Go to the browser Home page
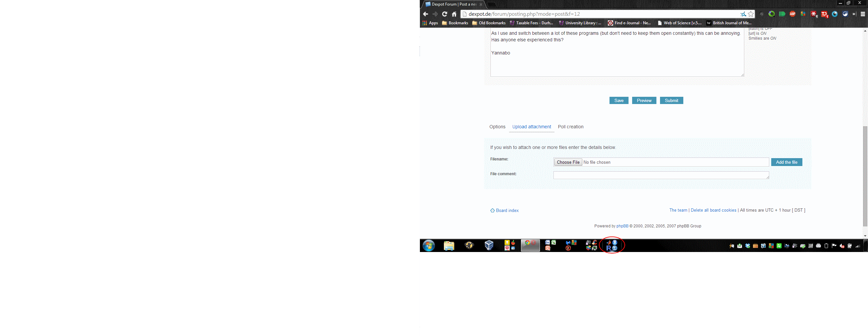The image size is (868, 336). click(x=454, y=14)
